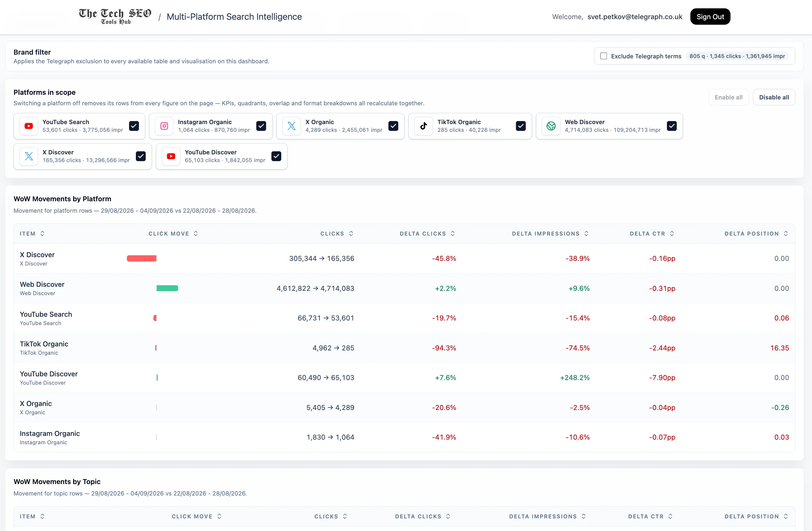The image size is (812, 531).
Task: Click the -7.90pp delta CTR value
Action: 662,378
